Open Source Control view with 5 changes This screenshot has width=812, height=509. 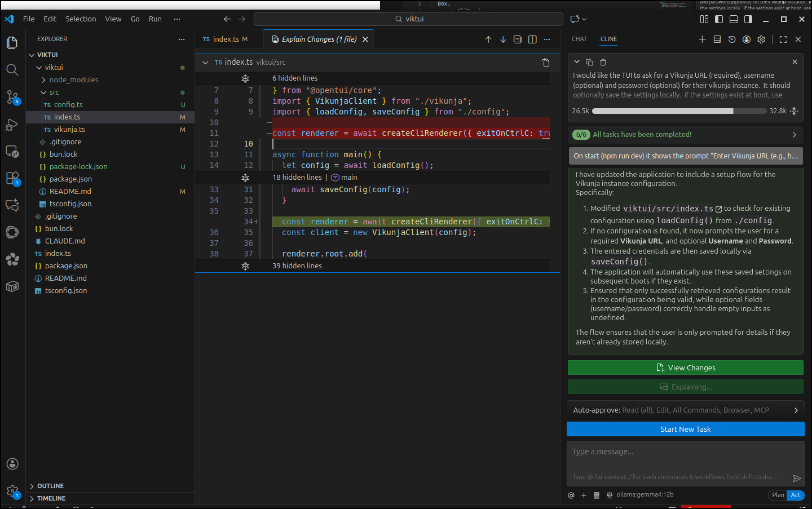pos(12,97)
